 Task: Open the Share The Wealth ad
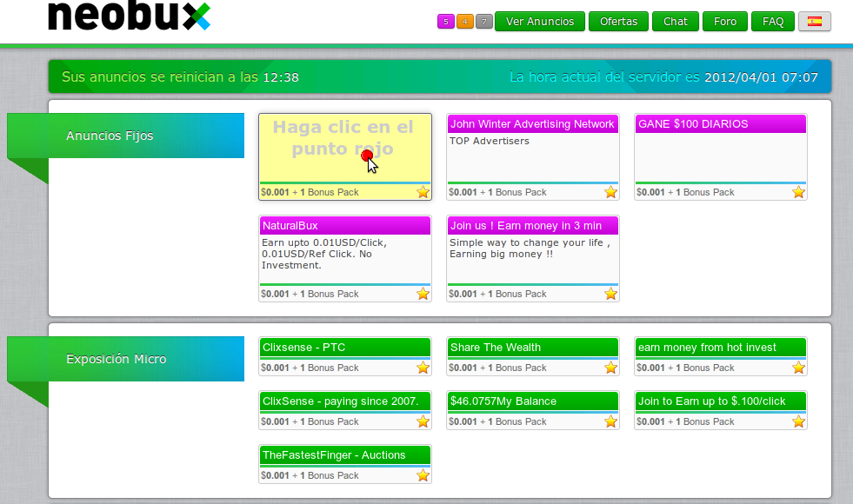[x=532, y=348]
